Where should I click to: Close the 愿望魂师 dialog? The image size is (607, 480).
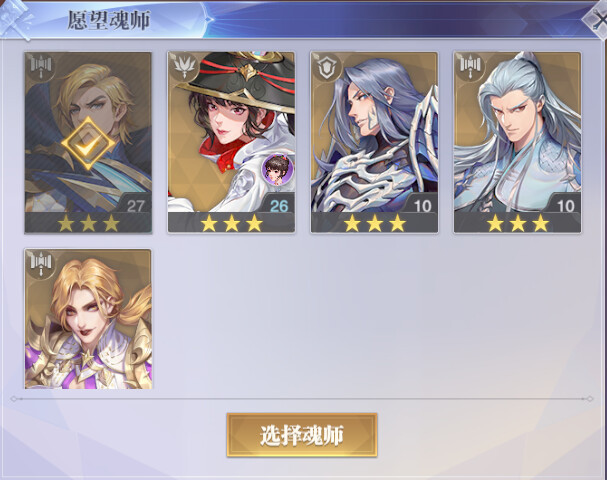(597, 19)
